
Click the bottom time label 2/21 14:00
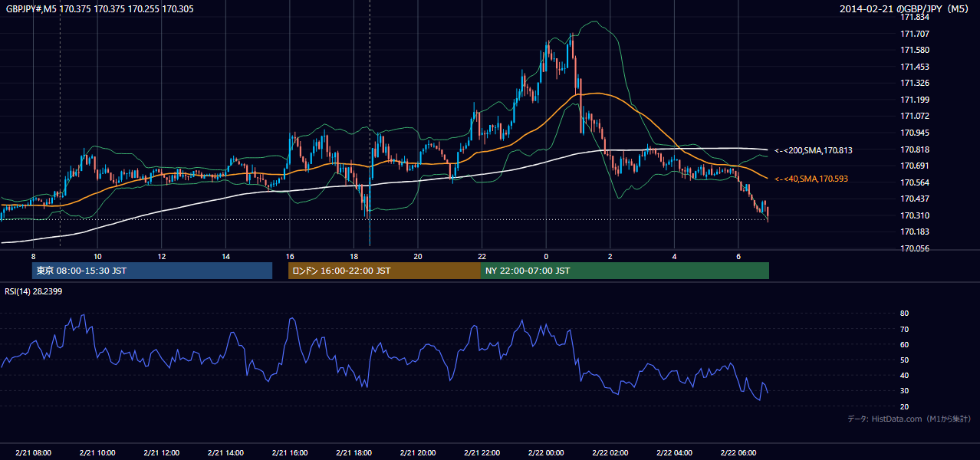coord(225,453)
